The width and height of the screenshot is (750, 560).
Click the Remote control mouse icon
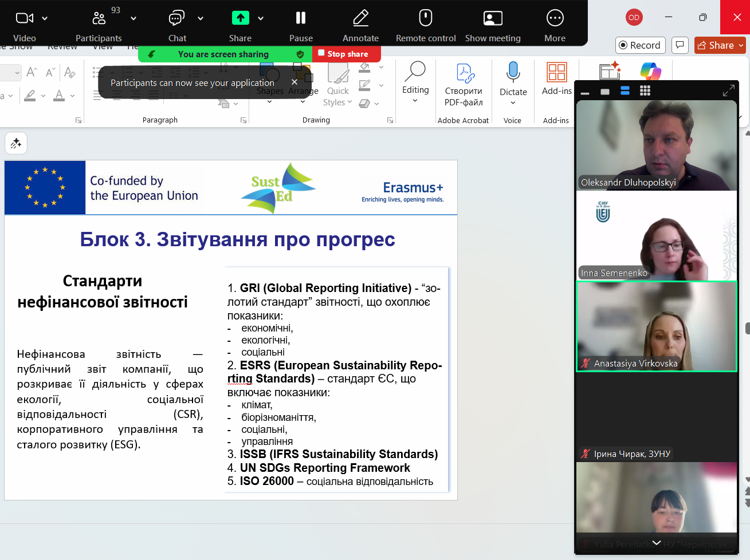[x=425, y=19]
